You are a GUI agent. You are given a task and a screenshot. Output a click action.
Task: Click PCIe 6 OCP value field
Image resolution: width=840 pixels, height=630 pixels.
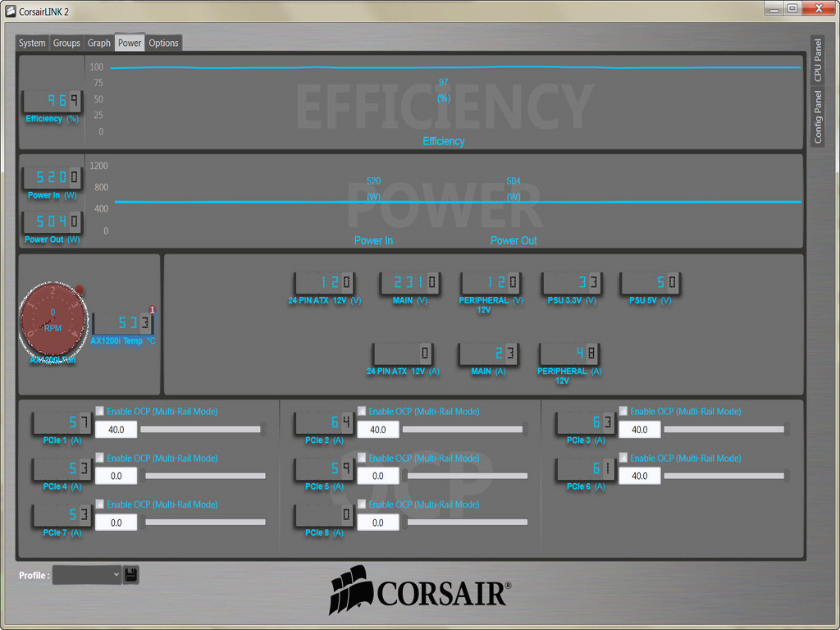[640, 476]
